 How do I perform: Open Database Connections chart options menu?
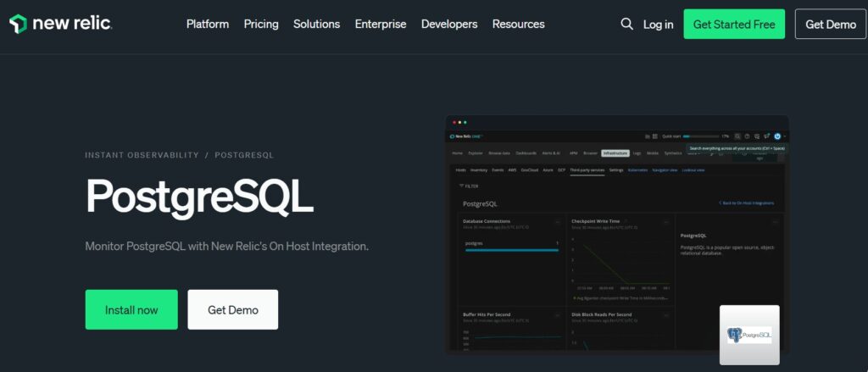(x=558, y=222)
